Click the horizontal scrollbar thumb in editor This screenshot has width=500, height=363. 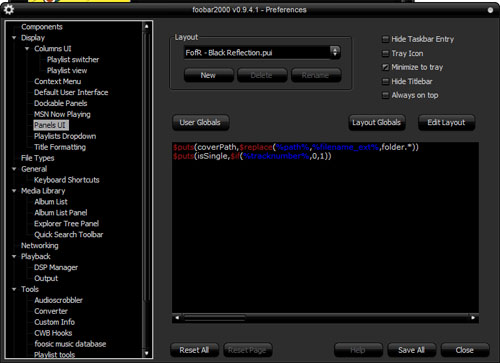[x=215, y=318]
